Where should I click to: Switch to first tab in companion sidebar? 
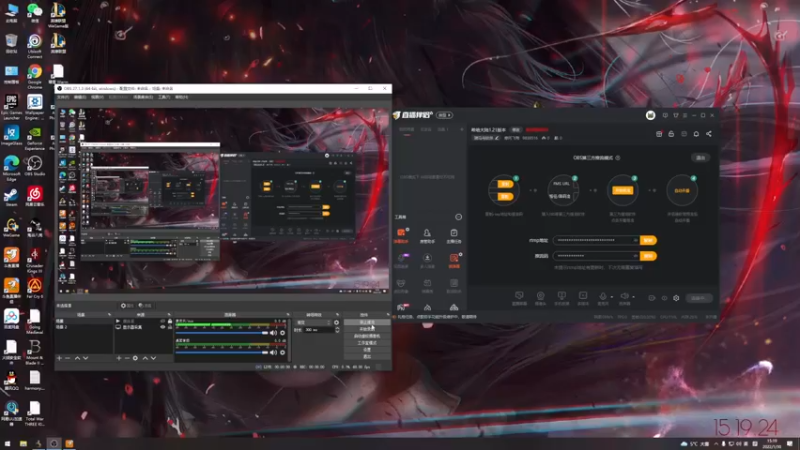click(407, 130)
